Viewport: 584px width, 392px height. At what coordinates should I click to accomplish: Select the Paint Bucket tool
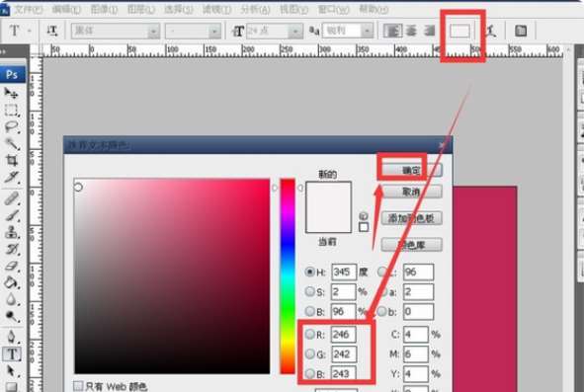pyautogui.click(x=11, y=282)
